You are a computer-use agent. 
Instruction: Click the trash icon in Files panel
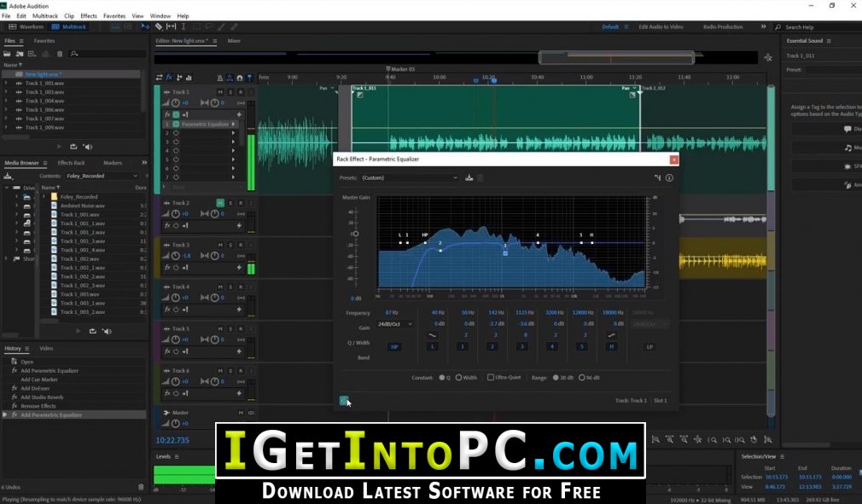(x=60, y=54)
